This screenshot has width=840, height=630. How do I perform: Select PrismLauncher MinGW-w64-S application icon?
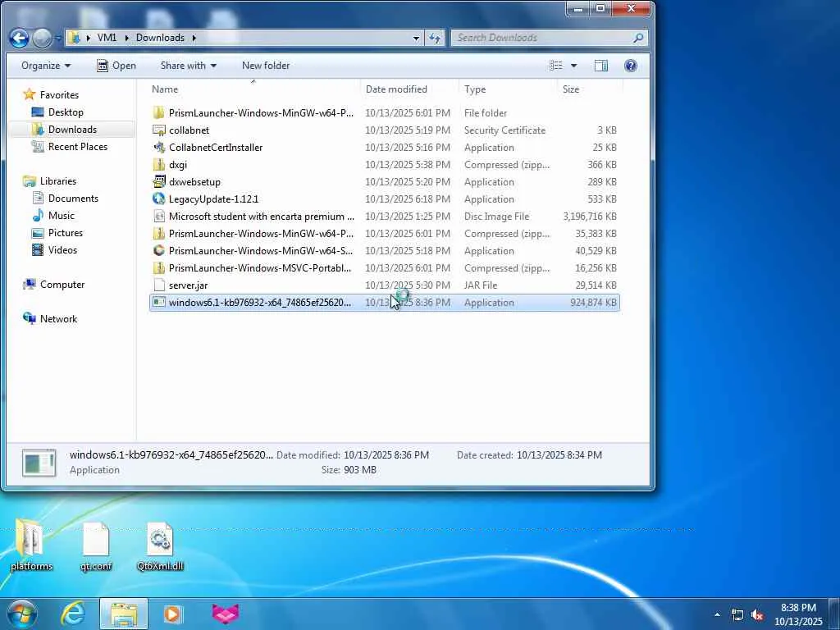coord(158,251)
